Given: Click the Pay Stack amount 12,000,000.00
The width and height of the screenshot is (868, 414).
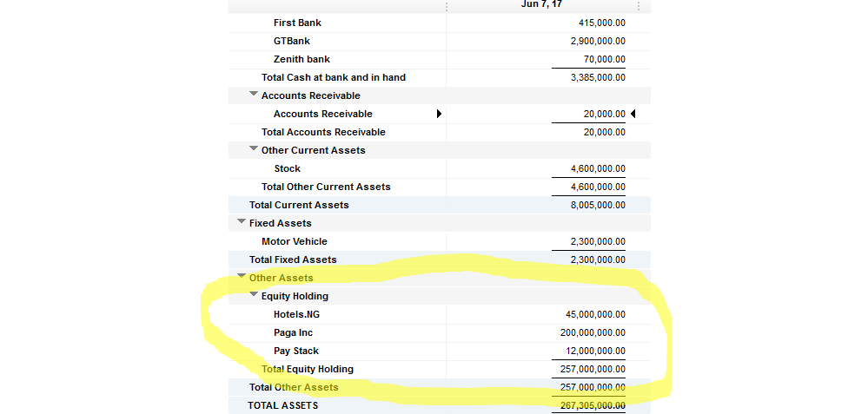Looking at the screenshot, I should 596,351.
